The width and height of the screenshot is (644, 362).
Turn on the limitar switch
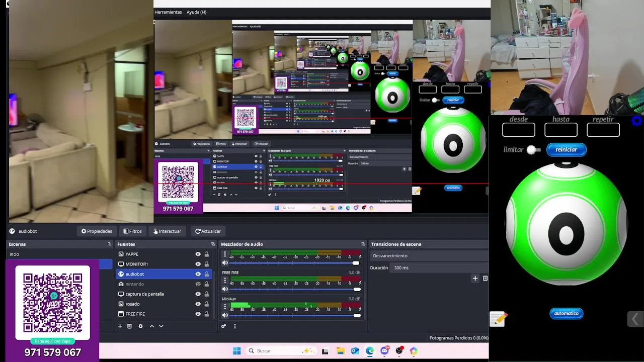pyautogui.click(x=534, y=150)
